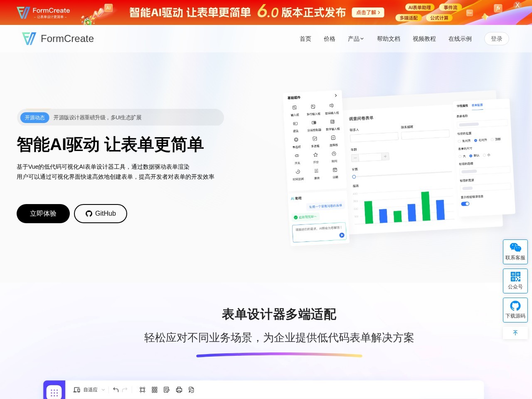Click the 多选框 component icon
This screenshot has height=399, width=532.
[315, 139]
